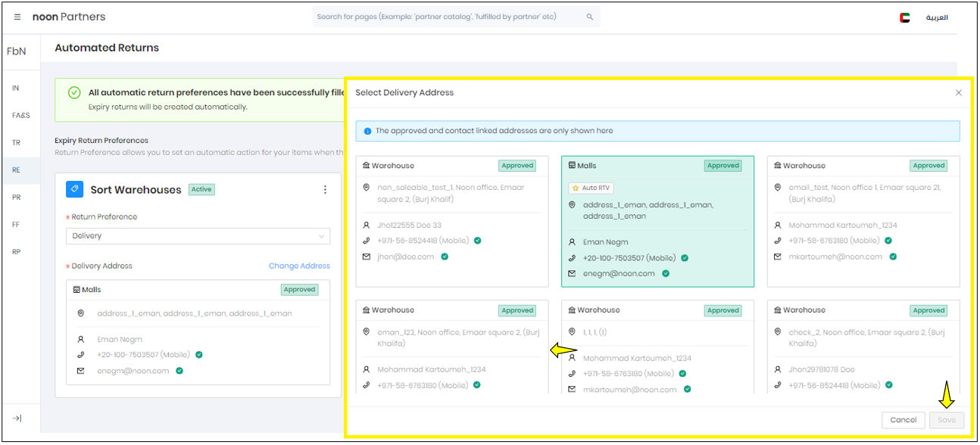980x445 pixels.
Task: Click verified check beside jhon@doe.com
Action: point(445,257)
